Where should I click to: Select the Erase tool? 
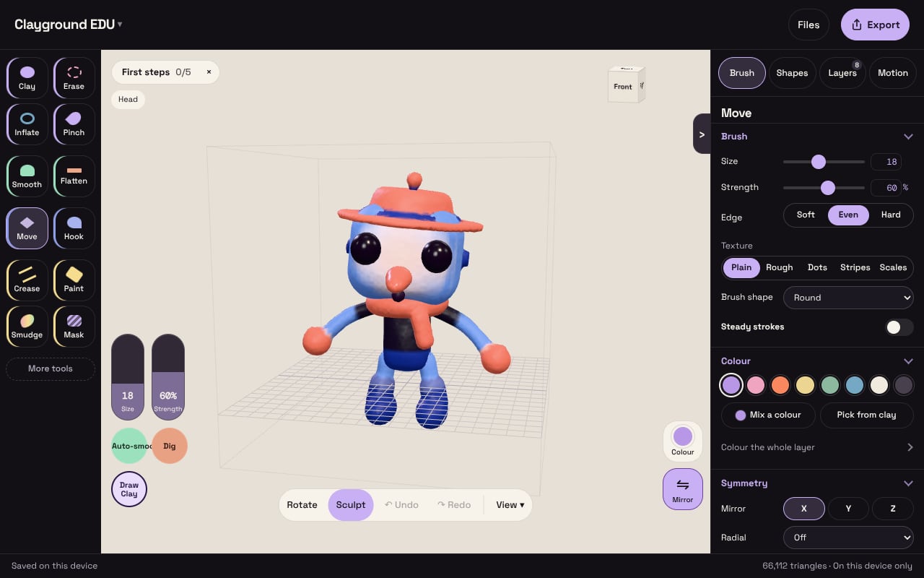[74, 78]
